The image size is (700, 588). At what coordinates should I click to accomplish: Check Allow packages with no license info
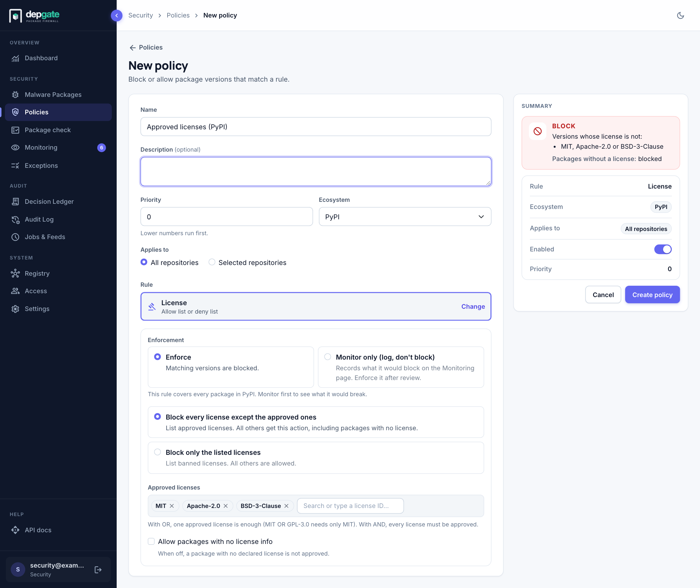151,541
